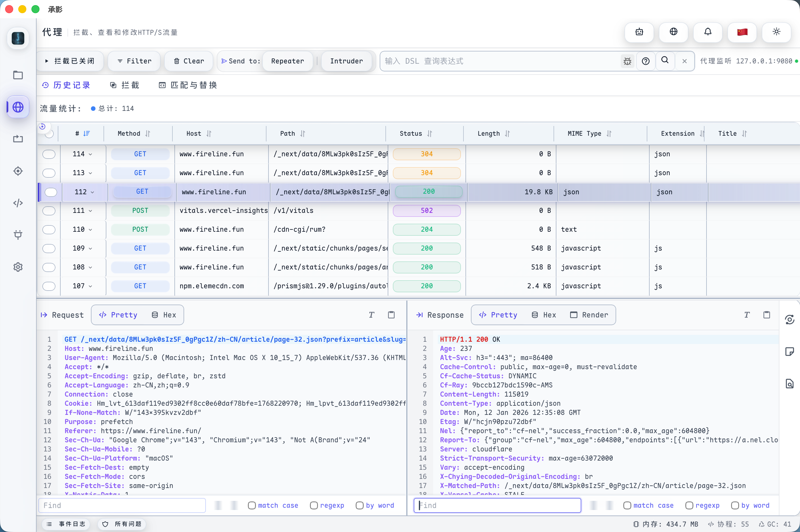Sort table by Status column arrows
800x532 pixels.
[429, 134]
